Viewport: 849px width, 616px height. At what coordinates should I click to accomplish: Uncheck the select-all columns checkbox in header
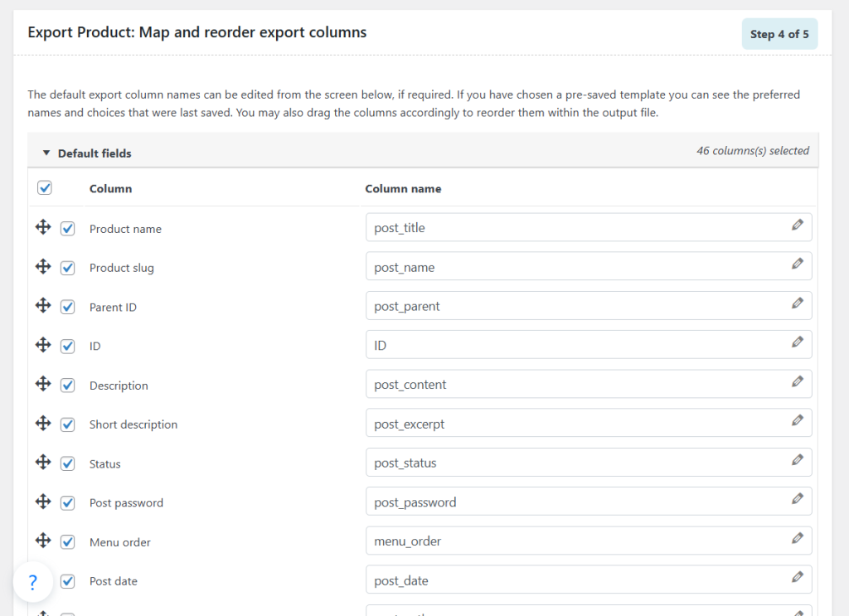pyautogui.click(x=45, y=188)
